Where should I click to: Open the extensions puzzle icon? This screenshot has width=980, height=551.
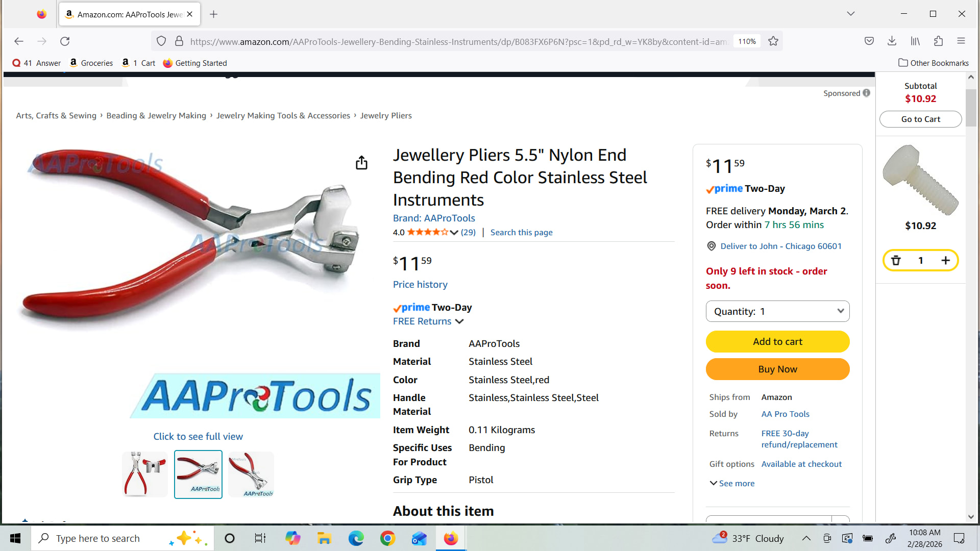point(938,41)
